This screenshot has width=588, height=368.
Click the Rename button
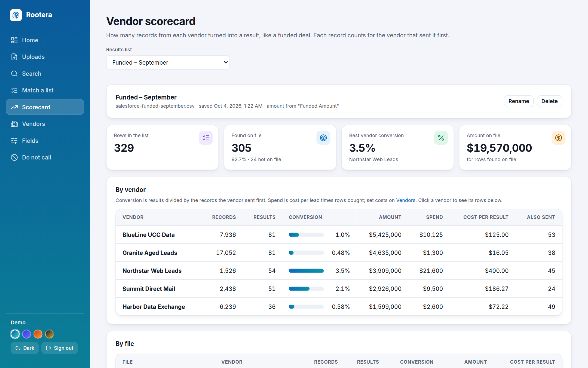[x=519, y=101]
